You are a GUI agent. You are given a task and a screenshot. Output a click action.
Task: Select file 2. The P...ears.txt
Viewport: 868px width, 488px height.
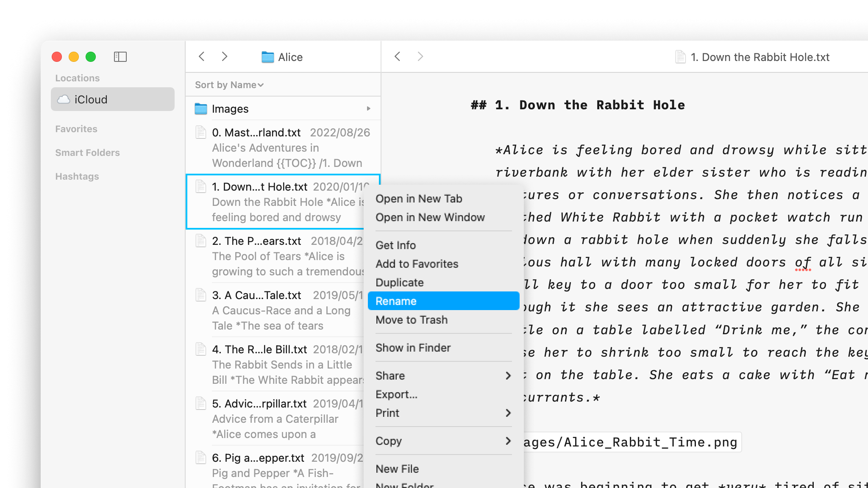click(x=275, y=256)
